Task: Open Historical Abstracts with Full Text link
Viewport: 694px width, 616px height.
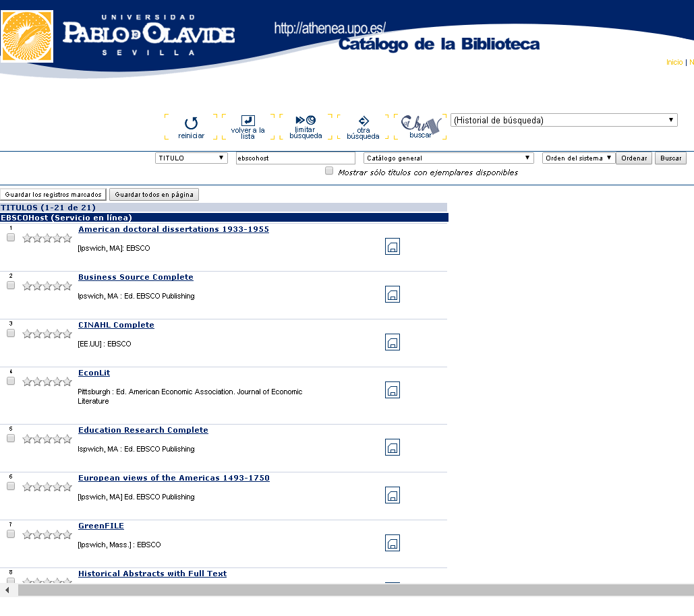Action: click(x=152, y=573)
